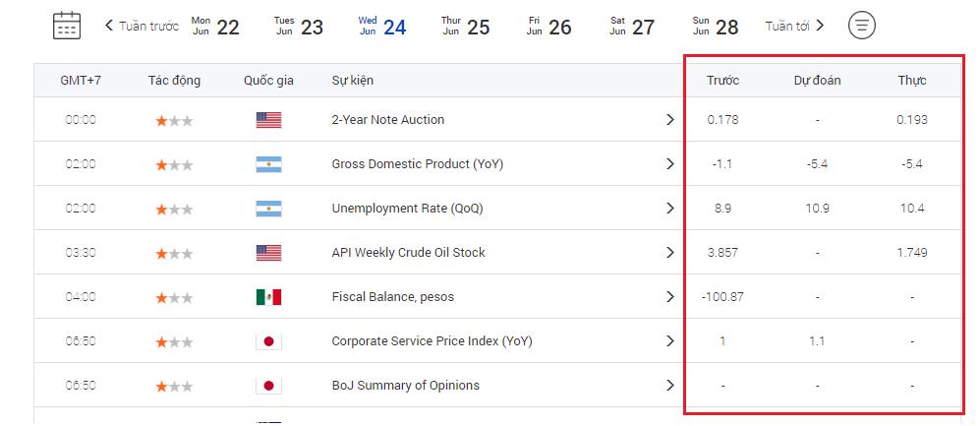Open the Gross Domestic Product (YoY) event

tap(417, 164)
